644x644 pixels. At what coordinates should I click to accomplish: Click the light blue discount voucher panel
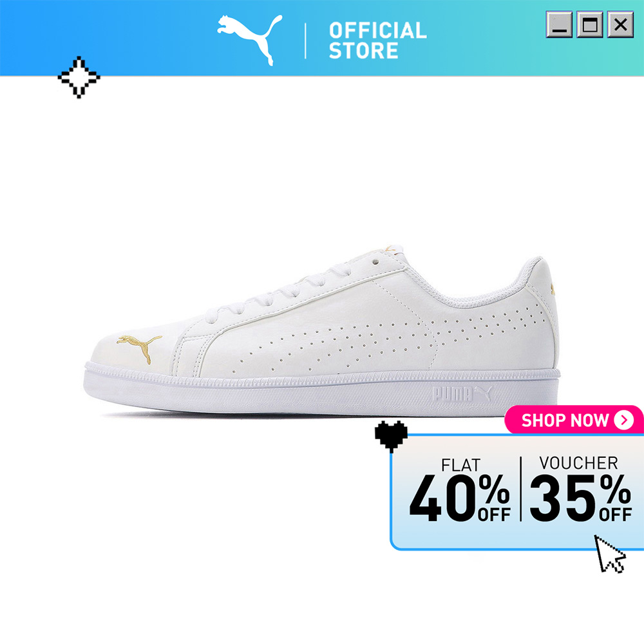[x=517, y=492]
